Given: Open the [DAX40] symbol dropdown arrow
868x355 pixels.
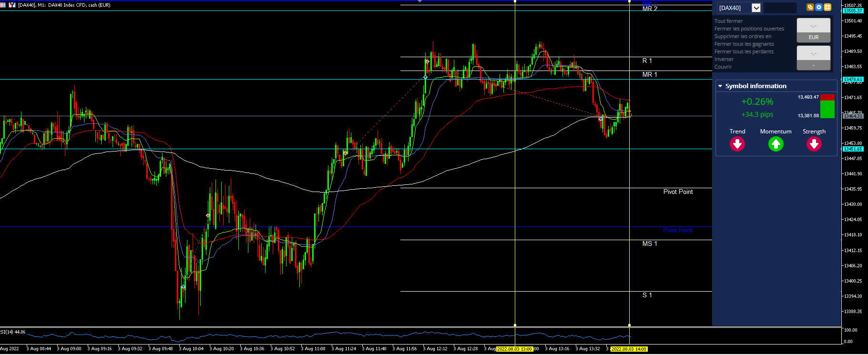Looking at the screenshot, I should click(756, 8).
